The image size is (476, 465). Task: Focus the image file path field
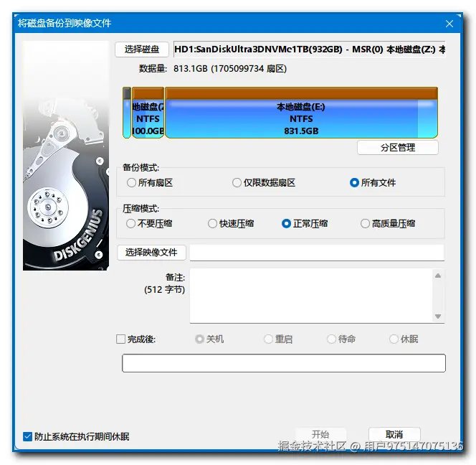click(317, 253)
